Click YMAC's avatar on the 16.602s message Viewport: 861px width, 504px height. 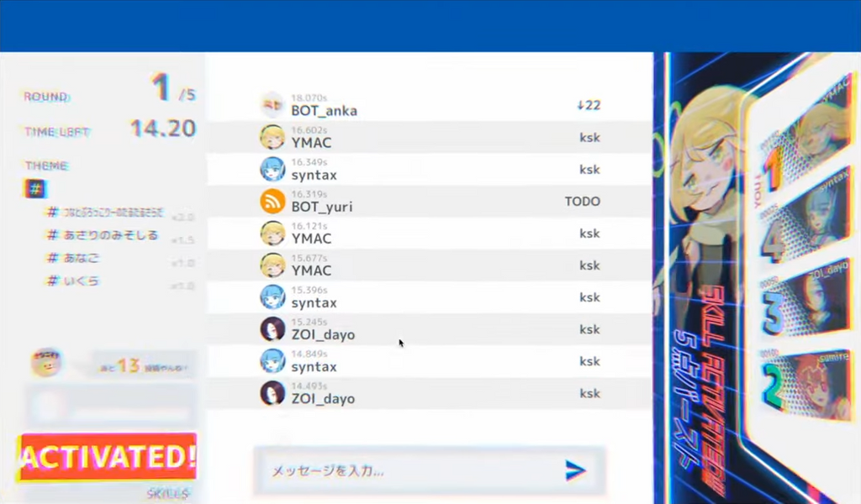tap(272, 137)
